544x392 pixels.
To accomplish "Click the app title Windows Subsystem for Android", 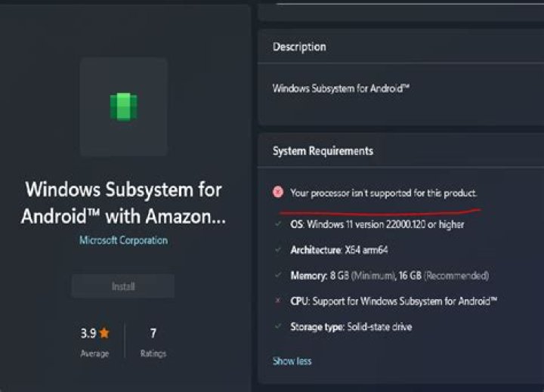I will (x=123, y=203).
